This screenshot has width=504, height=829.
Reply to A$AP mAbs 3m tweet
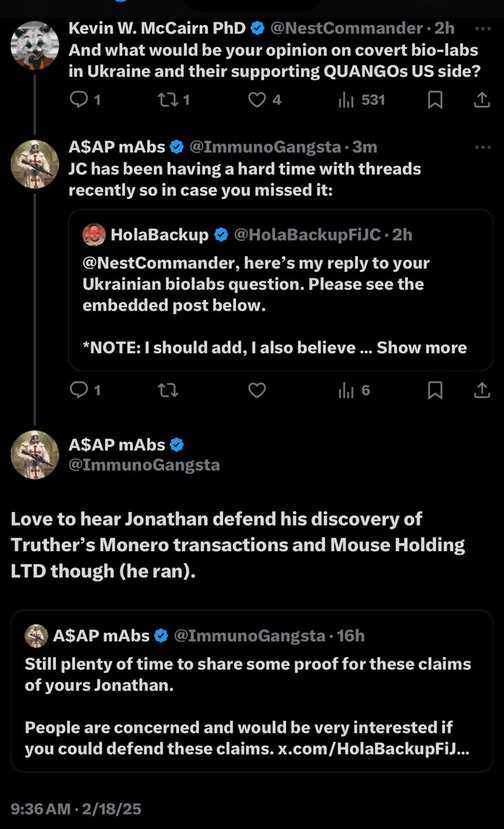pyautogui.click(x=80, y=390)
